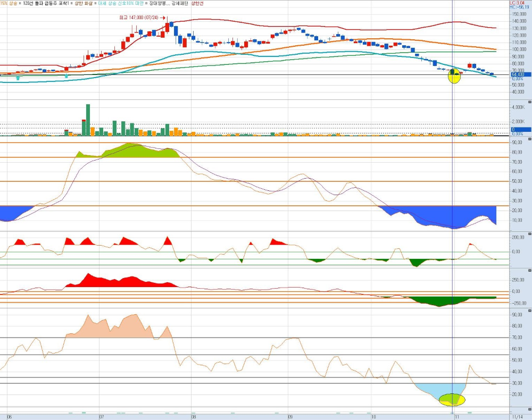This screenshot has height=420, width=532.
Task: Click the 06 month label on the date axis
Action: (9, 417)
